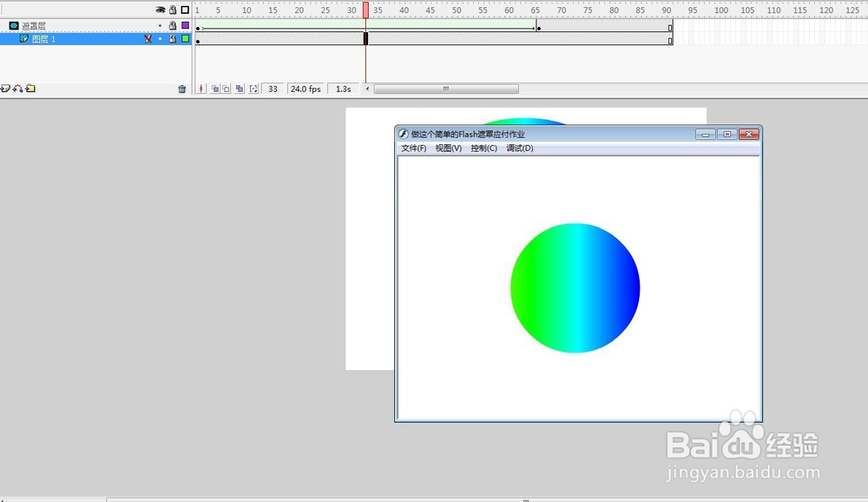This screenshot has height=502, width=868.
Task: Click current frame field showing 33
Action: point(273,89)
